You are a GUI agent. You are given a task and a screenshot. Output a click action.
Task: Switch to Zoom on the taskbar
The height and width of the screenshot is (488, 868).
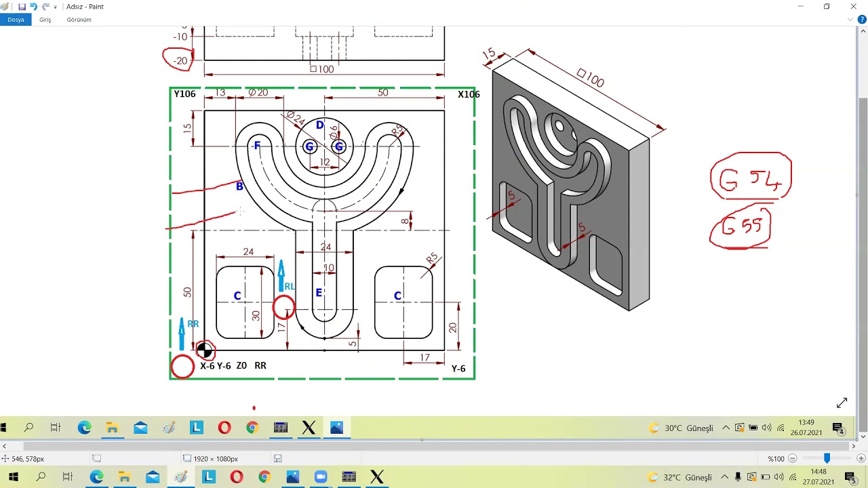tap(321, 477)
